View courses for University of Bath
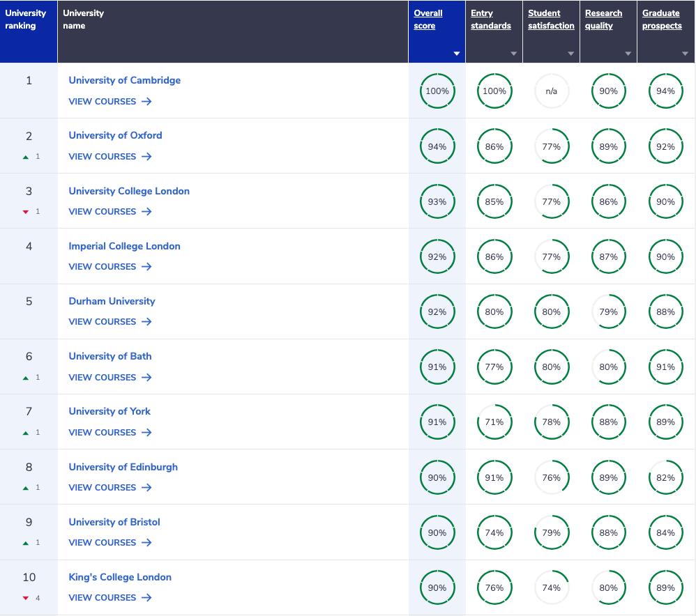Viewport: 696px width, 616px height. click(110, 378)
